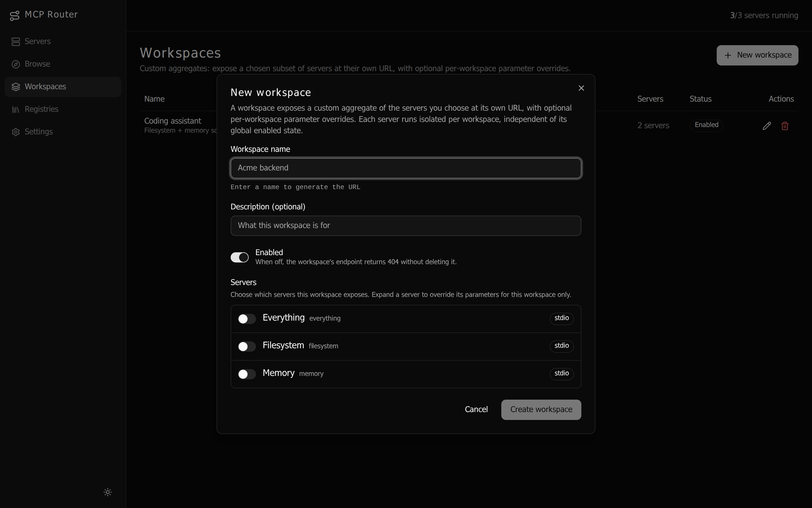This screenshot has height=508, width=812.
Task: Click the Registries library icon
Action: tap(16, 109)
